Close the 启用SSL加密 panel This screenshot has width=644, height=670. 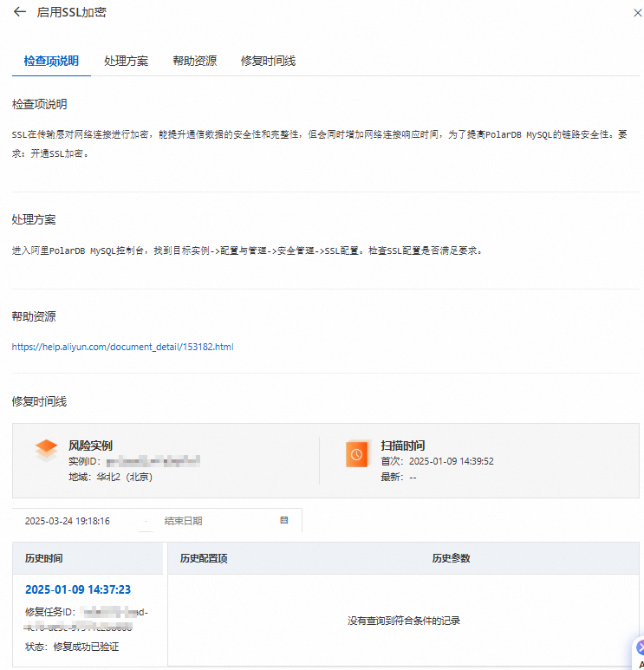click(637, 13)
